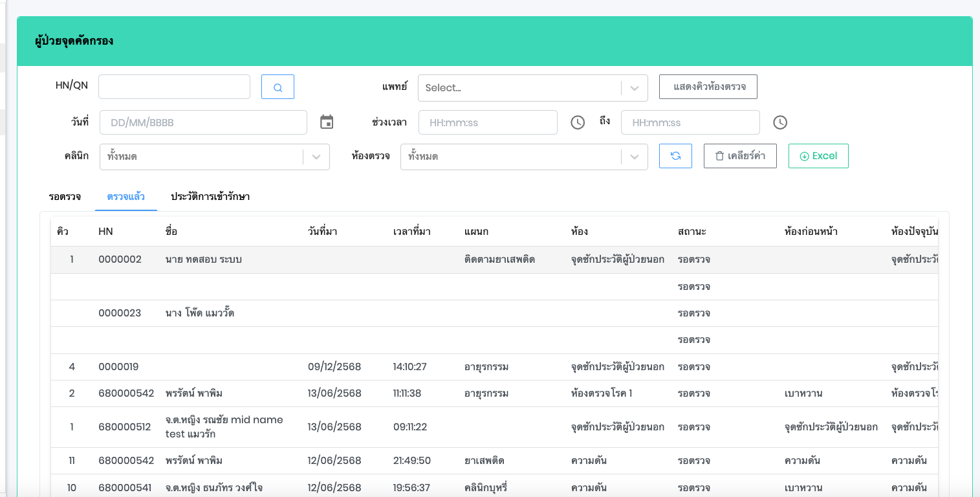Click time cell 14:10:27
Image resolution: width=980 pixels, height=497 pixels.
tap(410, 367)
